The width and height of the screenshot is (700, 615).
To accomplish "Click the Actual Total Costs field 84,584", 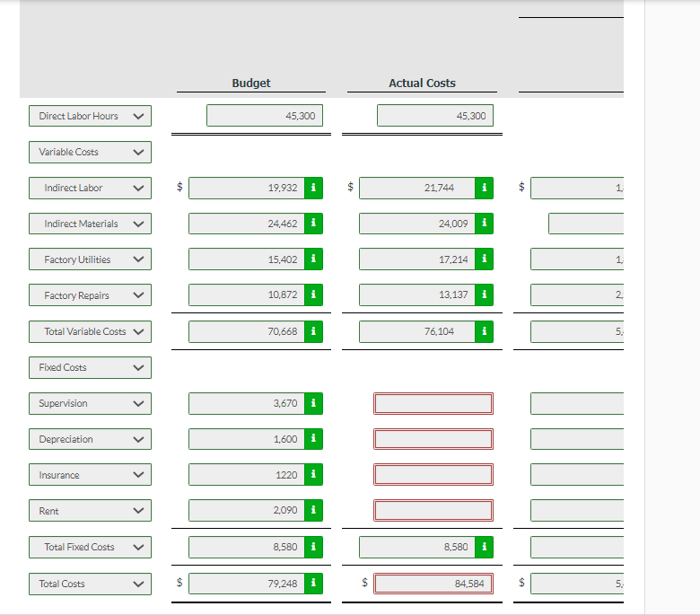I will (x=433, y=584).
